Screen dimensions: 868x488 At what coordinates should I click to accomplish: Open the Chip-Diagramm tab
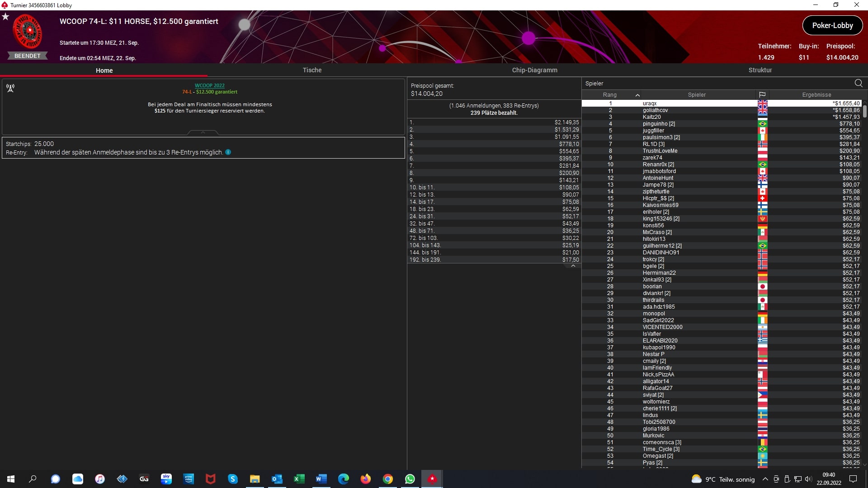pos(534,70)
